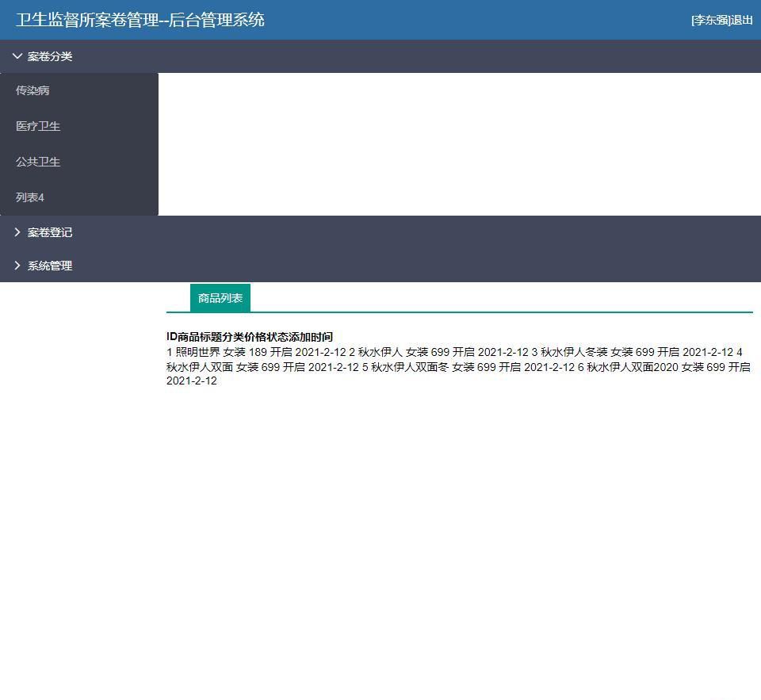The image size is (761, 700).
Task: Switch to the 商品列表 tab
Action: pyautogui.click(x=220, y=297)
